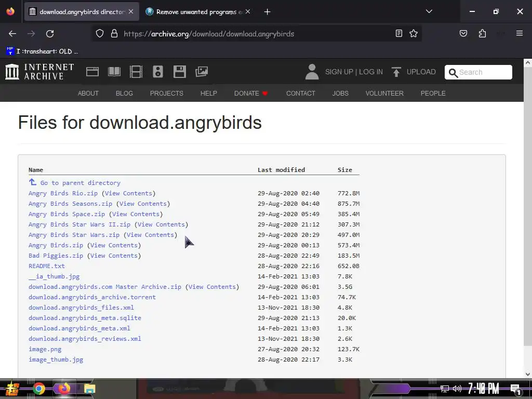Open the PROJECTS menu item
The image size is (532, 399).
pos(167,94)
